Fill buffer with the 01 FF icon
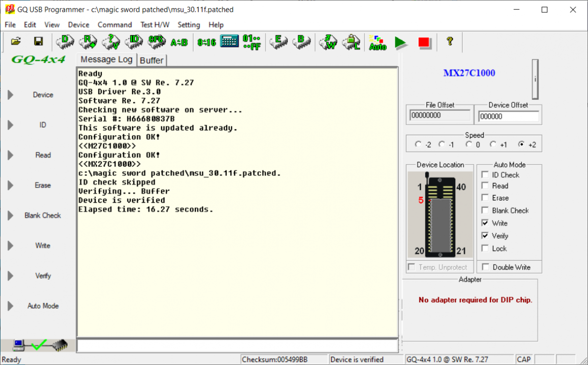The image size is (588, 365). (252, 42)
